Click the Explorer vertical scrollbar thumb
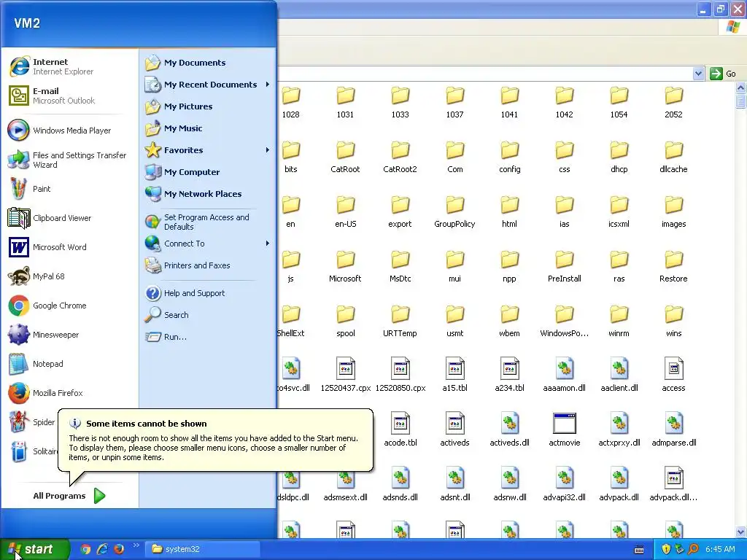Image resolution: width=747 pixels, height=560 pixels. pos(740,101)
